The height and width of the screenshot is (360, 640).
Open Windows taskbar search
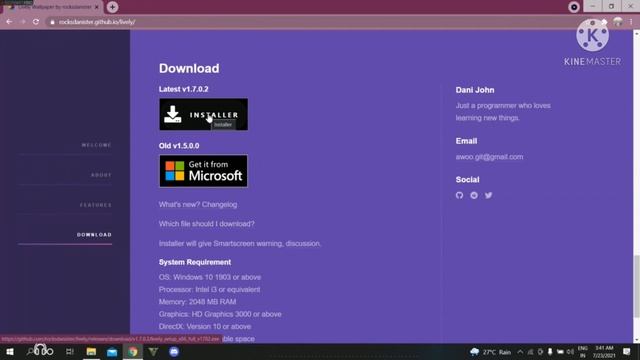(30, 351)
